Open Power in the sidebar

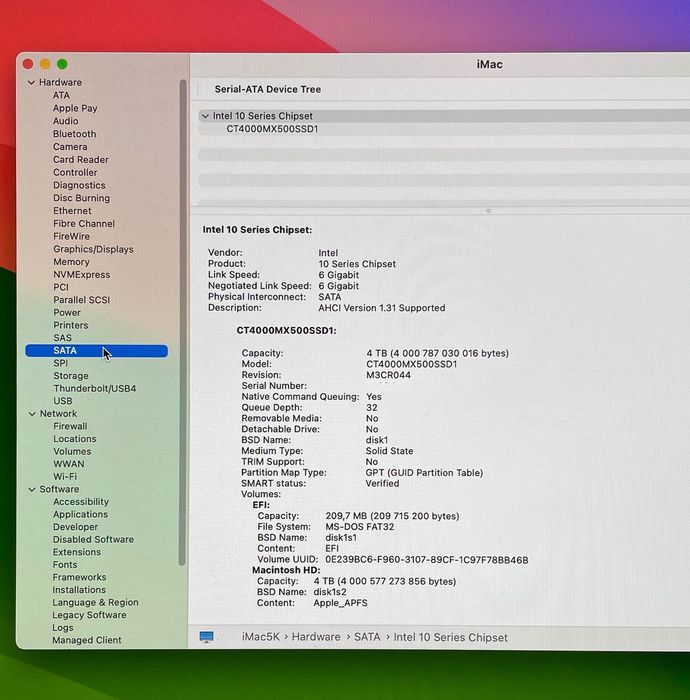click(67, 312)
